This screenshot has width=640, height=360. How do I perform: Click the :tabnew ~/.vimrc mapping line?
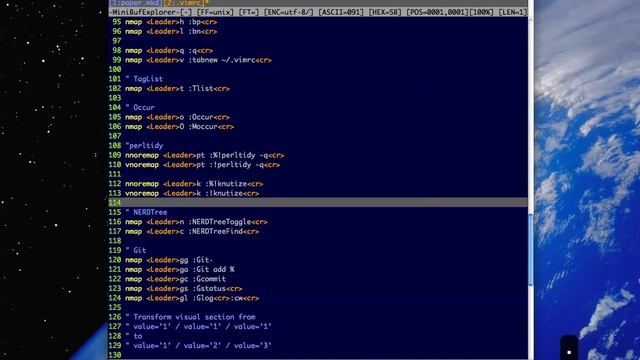point(198,60)
